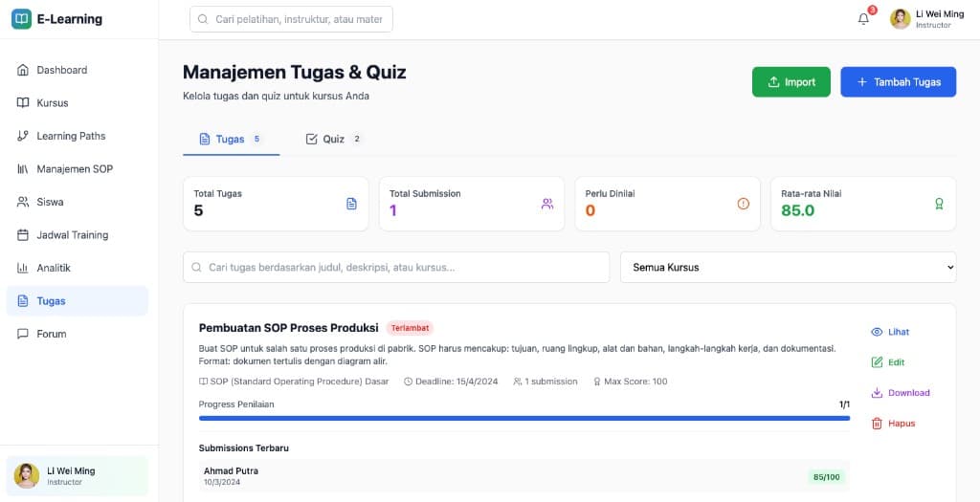View the task via Lihat
The image size is (980, 502).
coord(890,332)
